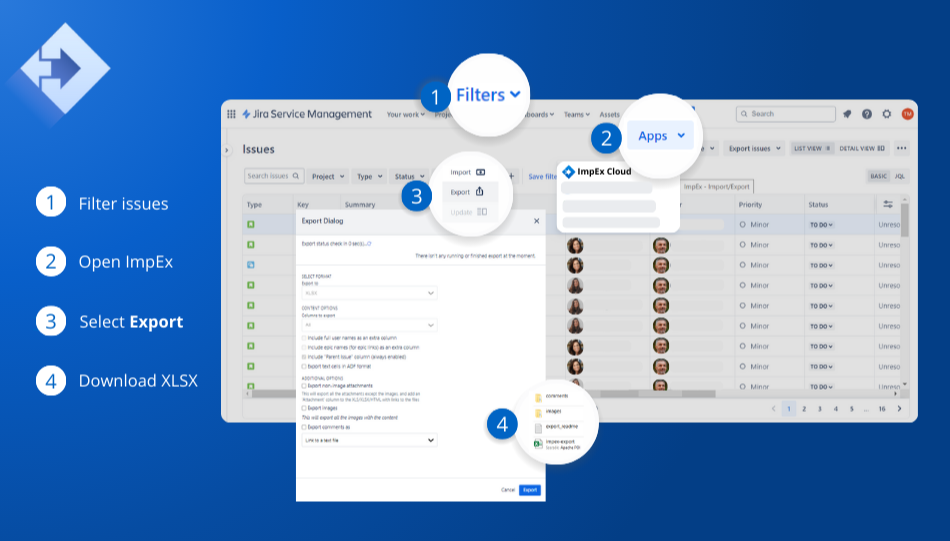Click the Save filter link

coord(542,177)
